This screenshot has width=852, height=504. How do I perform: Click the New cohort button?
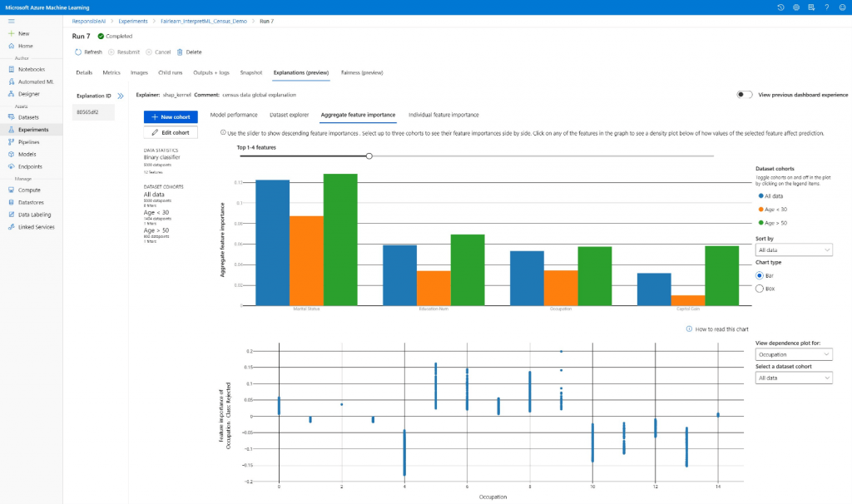click(x=170, y=116)
